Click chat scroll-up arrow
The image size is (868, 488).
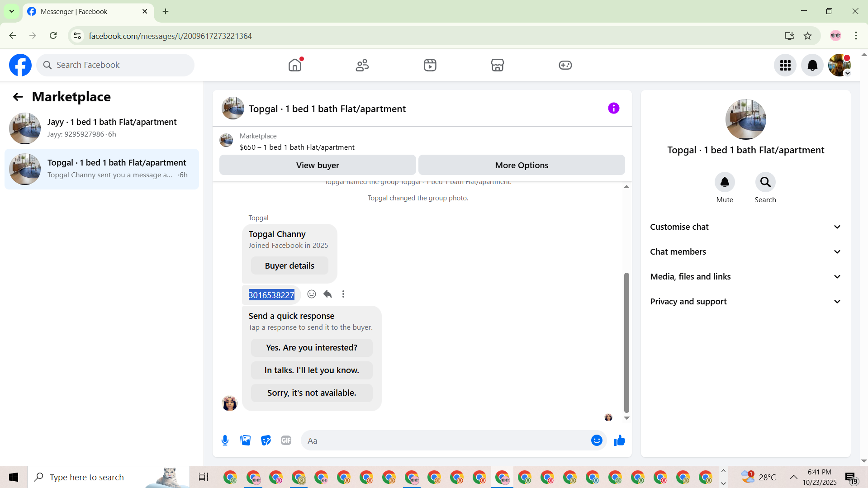point(626,187)
